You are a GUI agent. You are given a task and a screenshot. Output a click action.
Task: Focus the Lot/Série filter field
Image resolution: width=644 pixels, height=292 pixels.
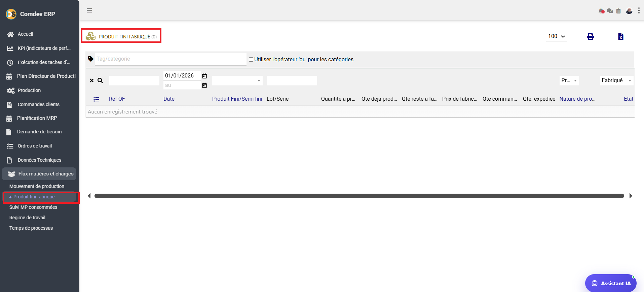(x=292, y=80)
